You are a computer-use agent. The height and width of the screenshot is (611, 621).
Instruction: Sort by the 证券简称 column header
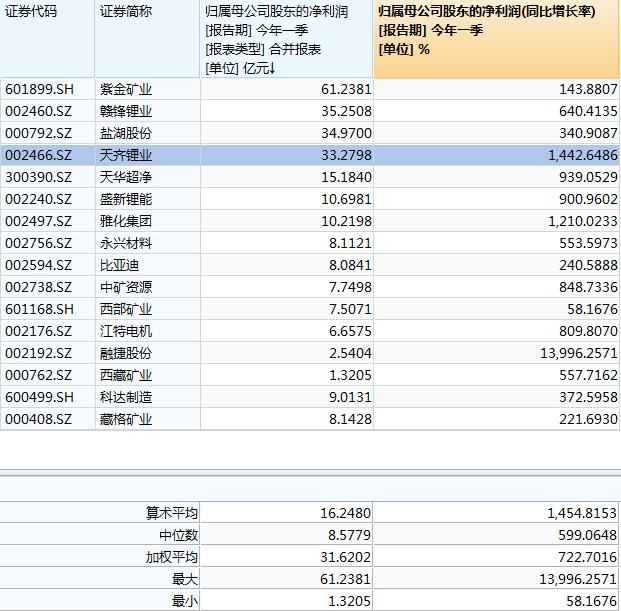tap(147, 39)
